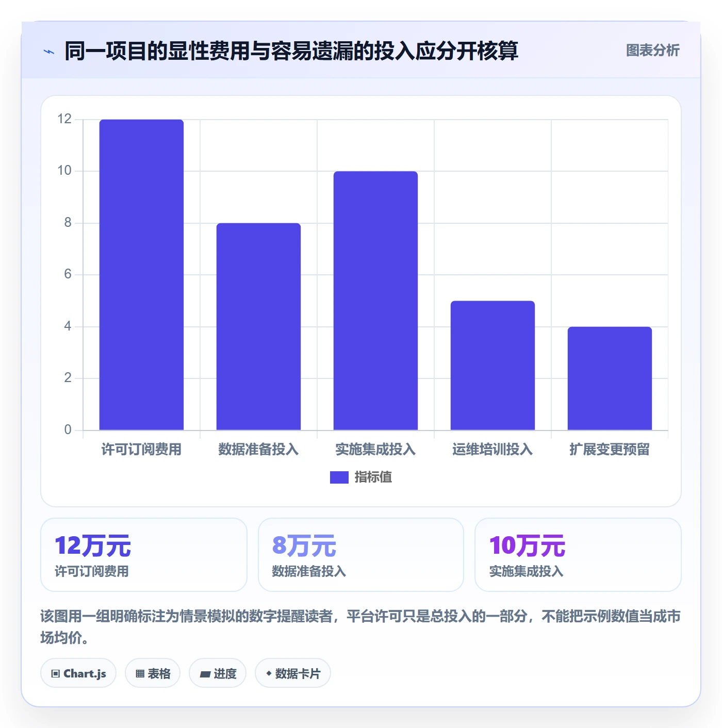Click the y-axis value 4
722x728 pixels.
click(x=68, y=326)
